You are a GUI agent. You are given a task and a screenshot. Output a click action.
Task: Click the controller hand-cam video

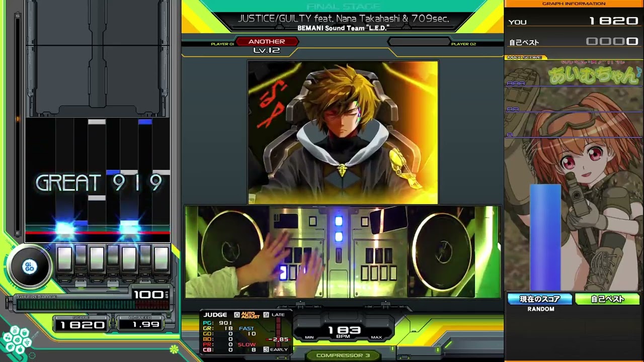(343, 251)
